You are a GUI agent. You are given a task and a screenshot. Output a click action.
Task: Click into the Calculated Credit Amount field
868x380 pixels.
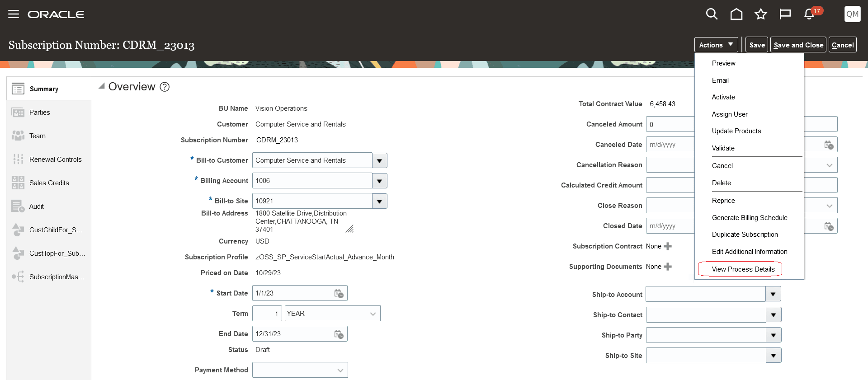pos(670,185)
